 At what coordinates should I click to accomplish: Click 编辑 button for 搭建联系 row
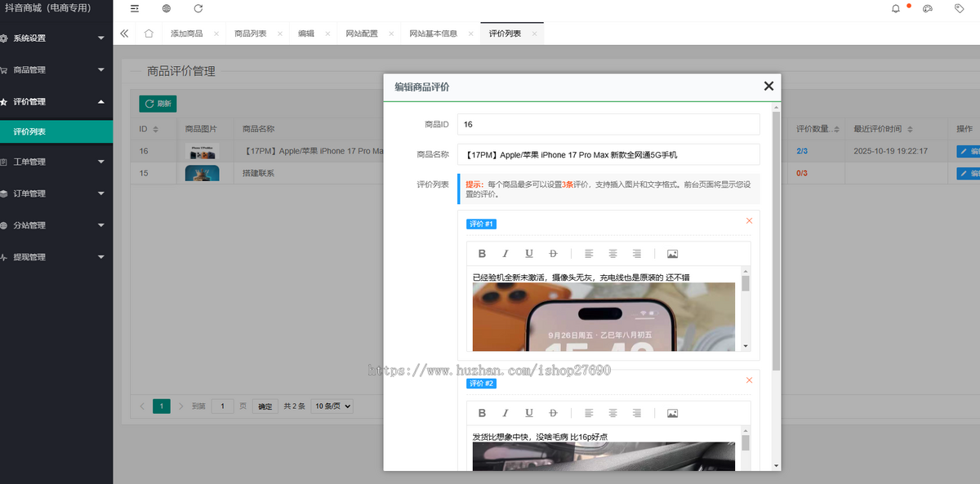tap(969, 173)
